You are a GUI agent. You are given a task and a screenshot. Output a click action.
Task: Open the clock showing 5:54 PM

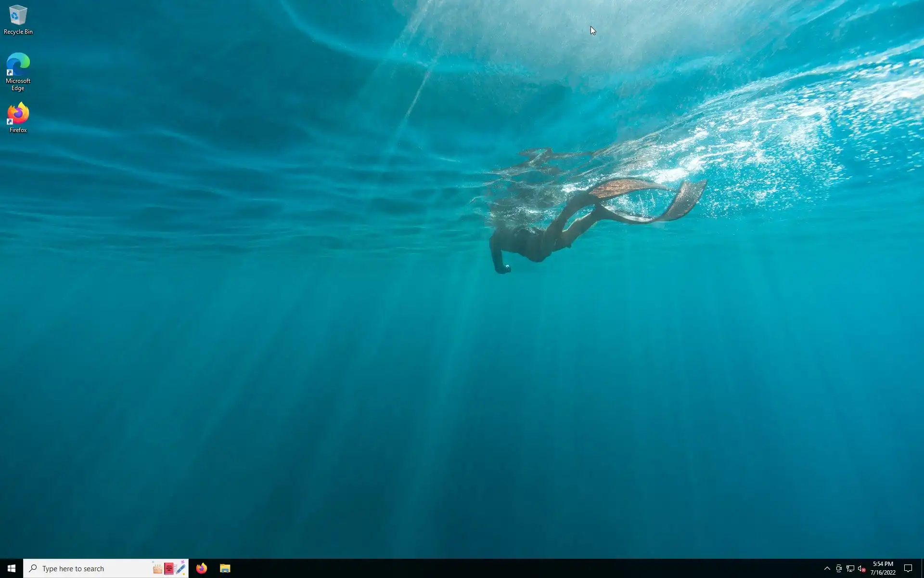pyautogui.click(x=883, y=564)
